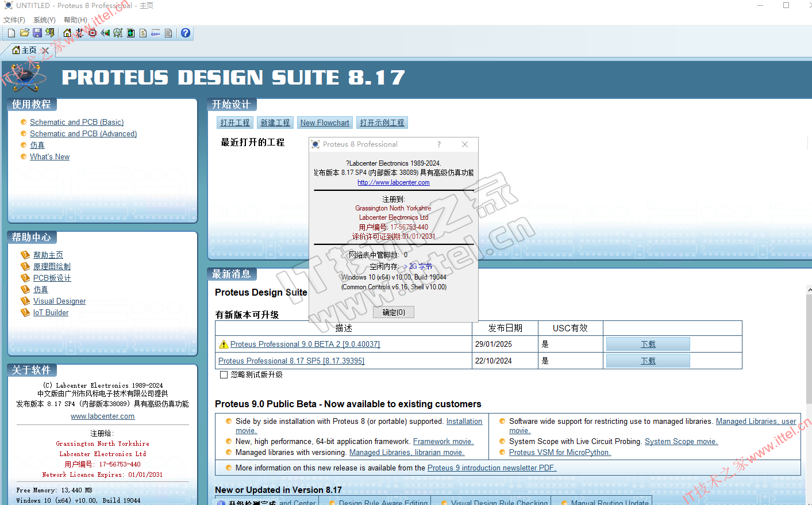Select the 主页 home tab
812x505 pixels.
25,50
